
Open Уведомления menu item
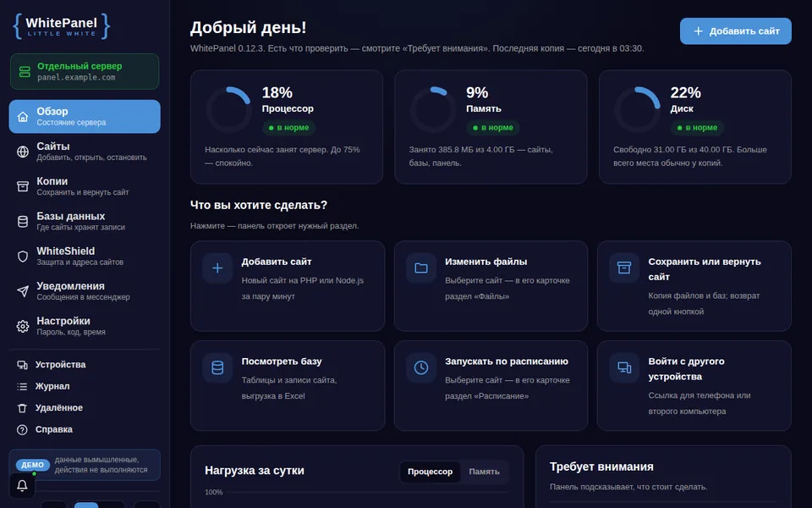85,291
